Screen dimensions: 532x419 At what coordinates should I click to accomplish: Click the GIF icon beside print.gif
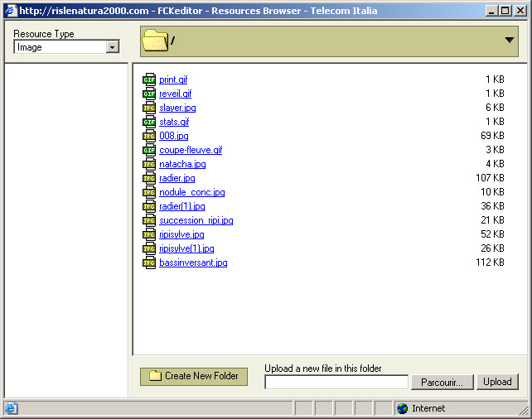point(149,79)
